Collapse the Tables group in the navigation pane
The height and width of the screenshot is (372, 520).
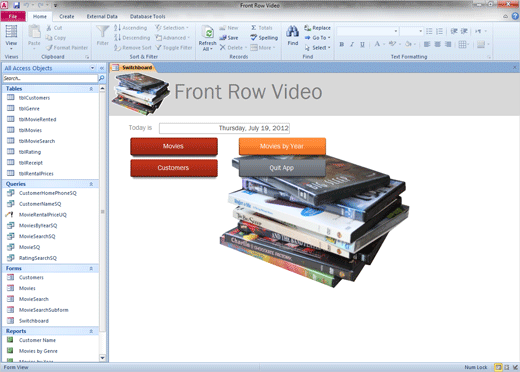tap(91, 89)
